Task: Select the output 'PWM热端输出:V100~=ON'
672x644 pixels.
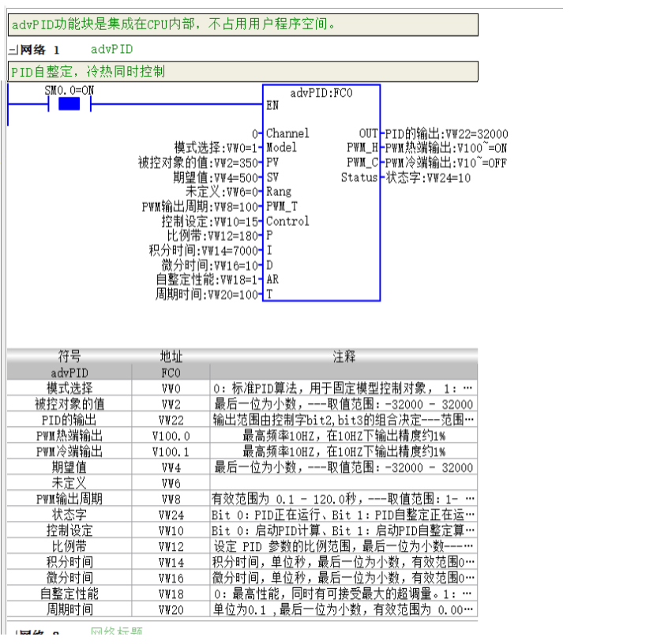Action: 445,148
